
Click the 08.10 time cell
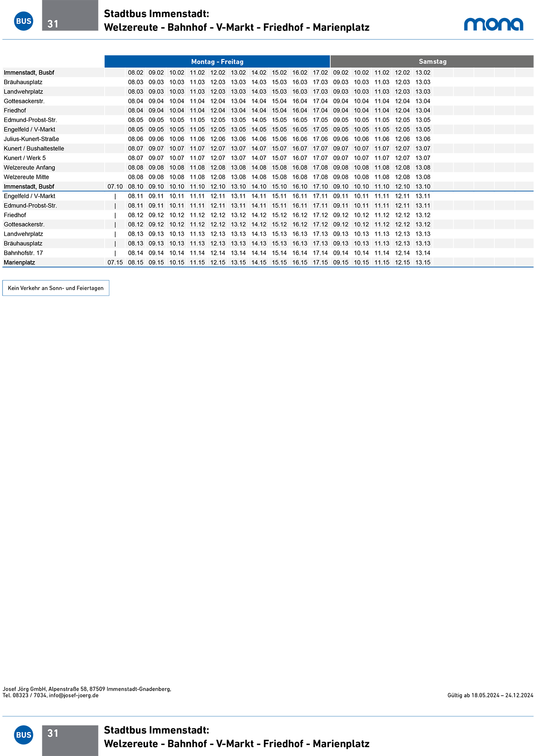point(136,186)
